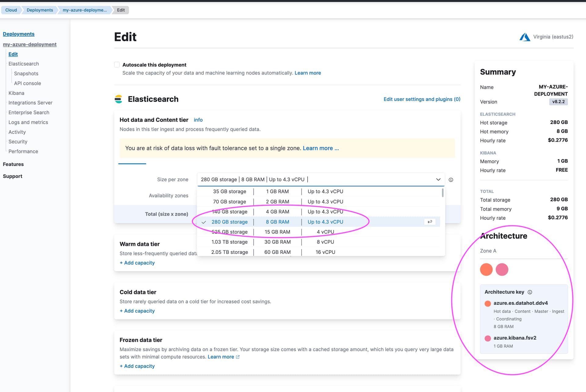Click the orange node circle in Zone A
586x392 pixels.
486,270
